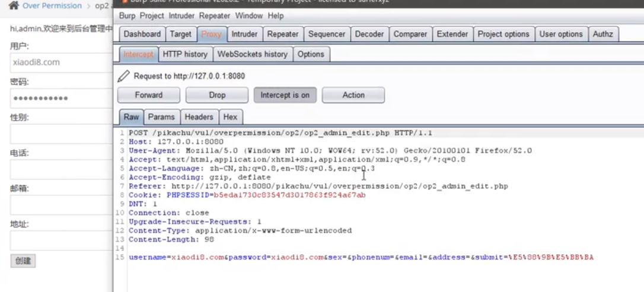The height and width of the screenshot is (292, 644).
Task: Switch to the Headers view tab
Action: [199, 117]
